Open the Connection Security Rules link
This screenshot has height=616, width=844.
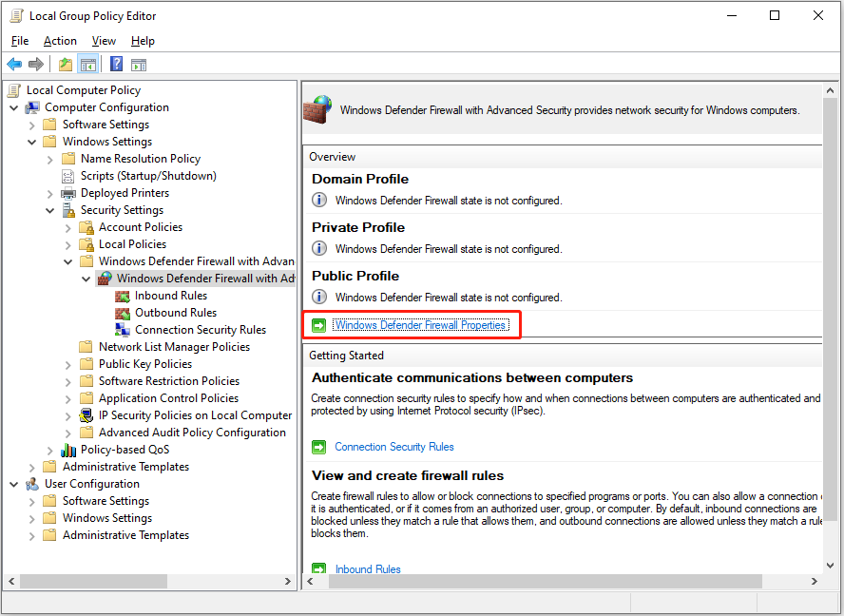[x=394, y=447]
